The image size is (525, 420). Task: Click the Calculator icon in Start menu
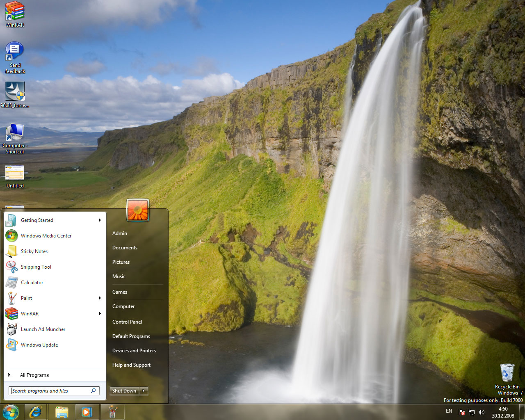[x=11, y=283]
